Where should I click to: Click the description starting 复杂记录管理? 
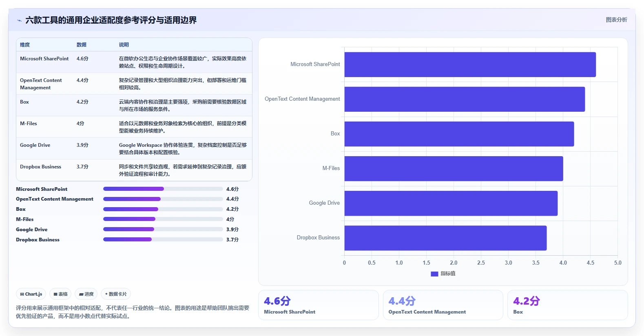point(183,84)
